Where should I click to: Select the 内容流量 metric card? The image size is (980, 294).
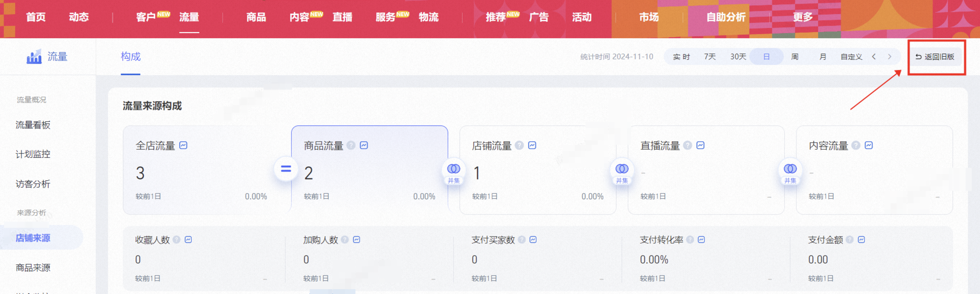[x=874, y=170]
